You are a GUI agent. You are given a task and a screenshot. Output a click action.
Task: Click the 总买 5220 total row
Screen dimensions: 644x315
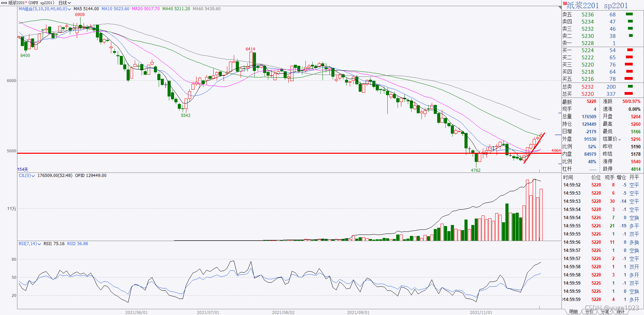[602, 94]
